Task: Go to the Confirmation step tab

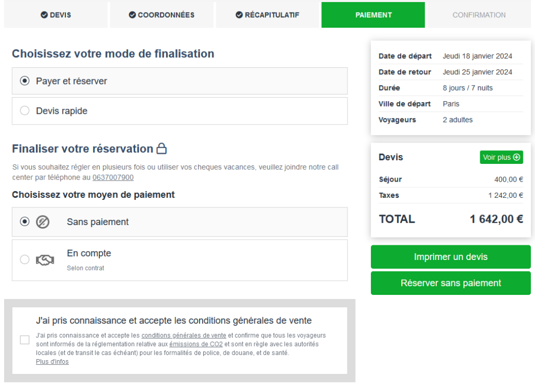Action: [x=479, y=15]
